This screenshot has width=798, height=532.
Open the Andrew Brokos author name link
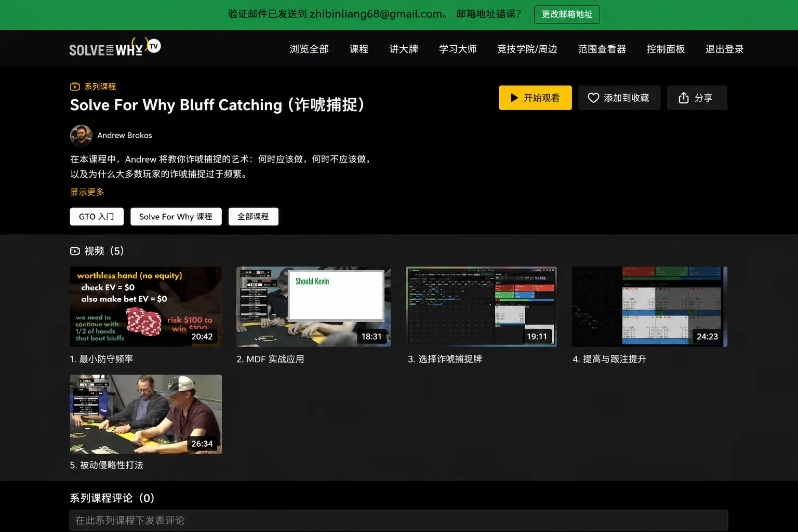click(125, 136)
